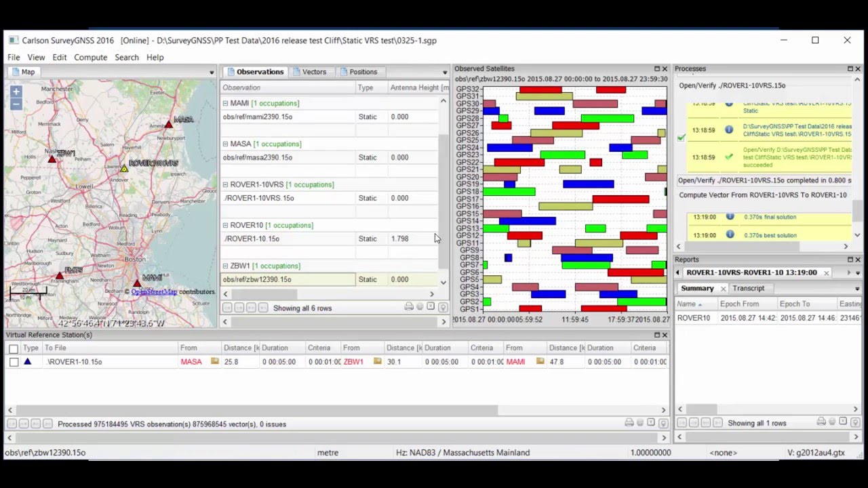
Task: Click the print icon in the Reports footer
Action: click(x=821, y=422)
